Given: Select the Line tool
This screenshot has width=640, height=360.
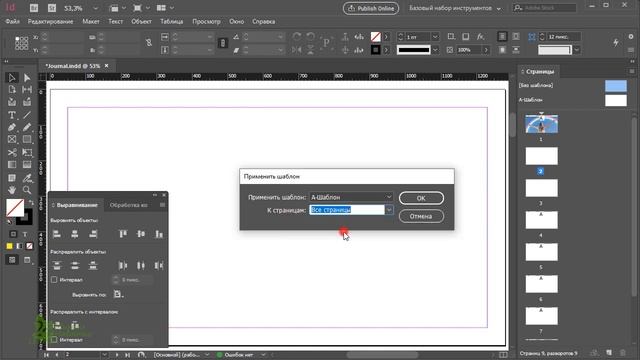Looking at the screenshot, I should [x=27, y=115].
